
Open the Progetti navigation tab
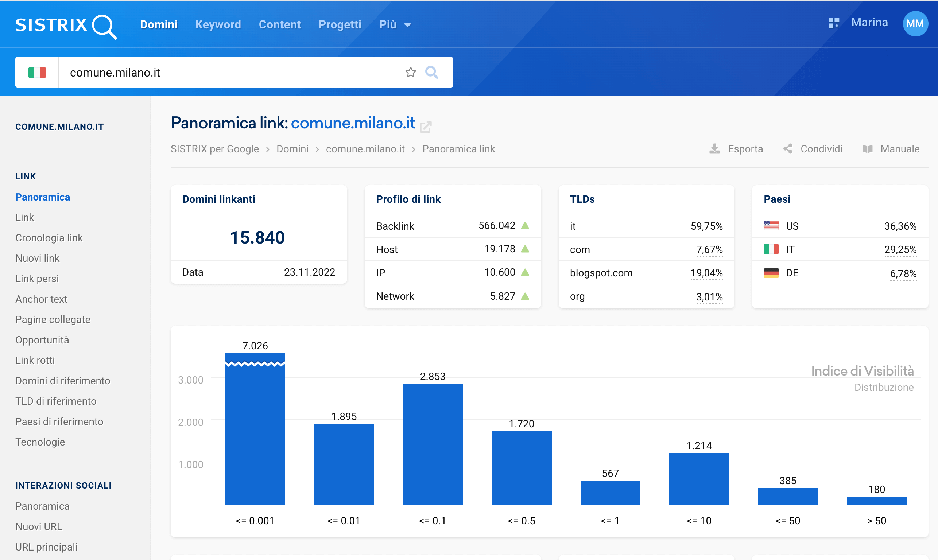340,24
